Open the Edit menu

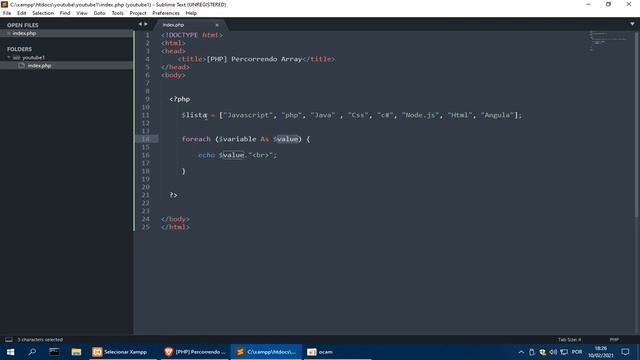[x=22, y=13]
